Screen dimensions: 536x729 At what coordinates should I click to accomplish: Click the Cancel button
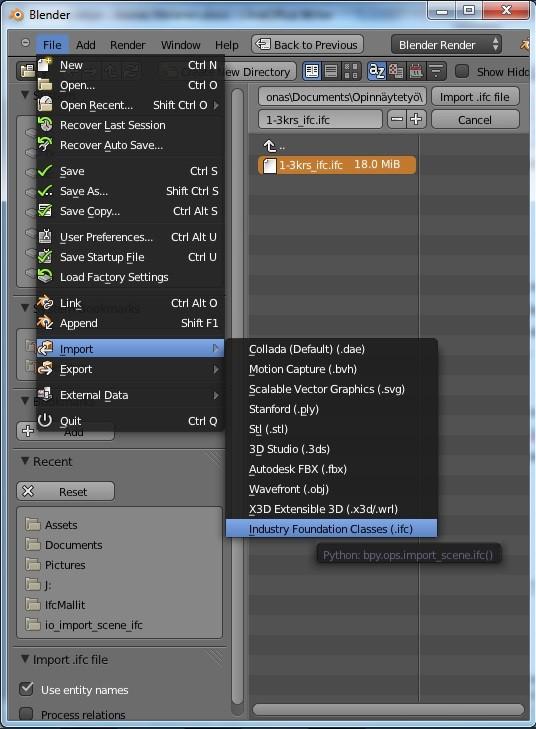475,119
